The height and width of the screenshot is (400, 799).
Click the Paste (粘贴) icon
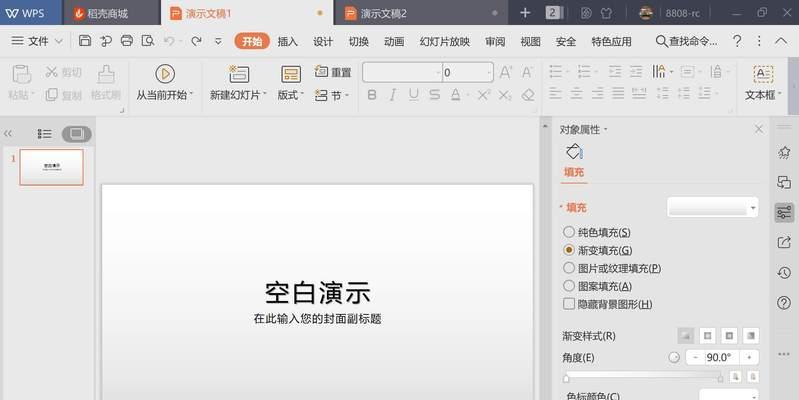(21, 74)
